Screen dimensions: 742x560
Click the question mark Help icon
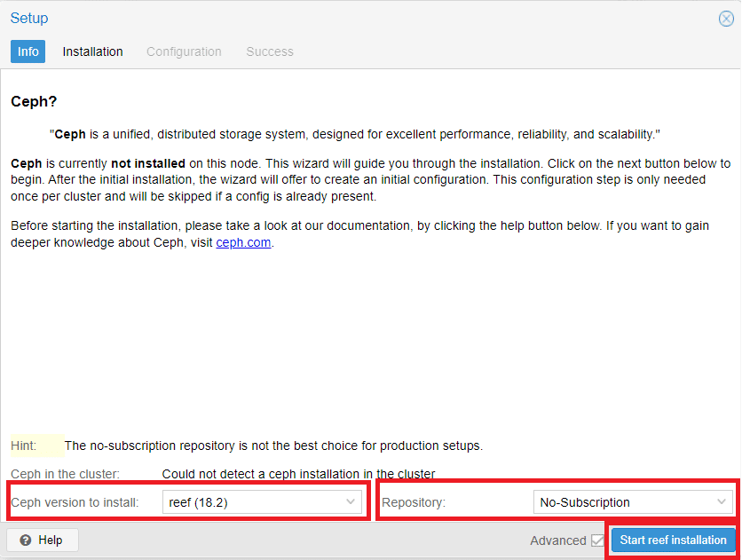click(26, 540)
